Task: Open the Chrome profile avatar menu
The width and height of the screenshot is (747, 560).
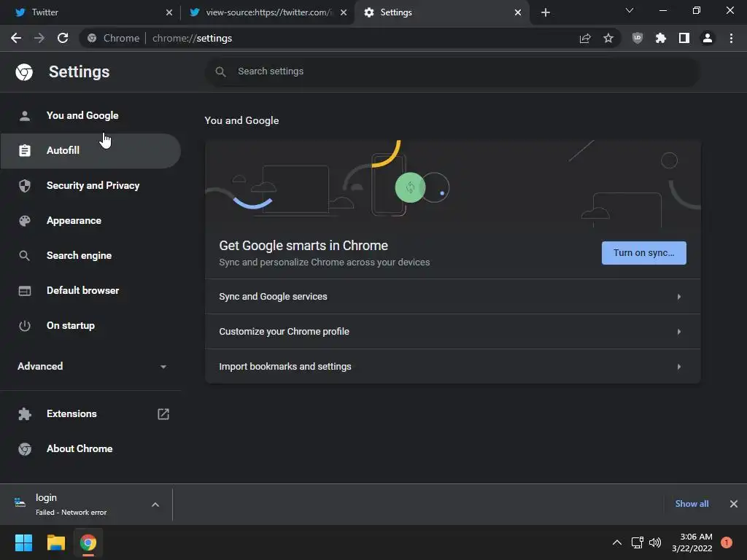Action: pyautogui.click(x=708, y=38)
